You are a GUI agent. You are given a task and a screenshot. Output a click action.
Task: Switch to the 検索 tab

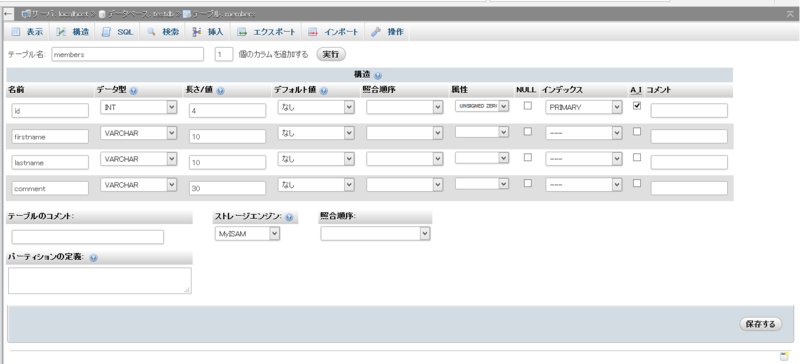(x=163, y=32)
